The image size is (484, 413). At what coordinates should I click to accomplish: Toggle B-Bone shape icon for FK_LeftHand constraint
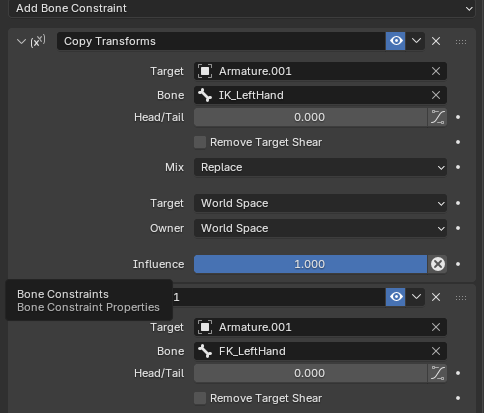437,373
